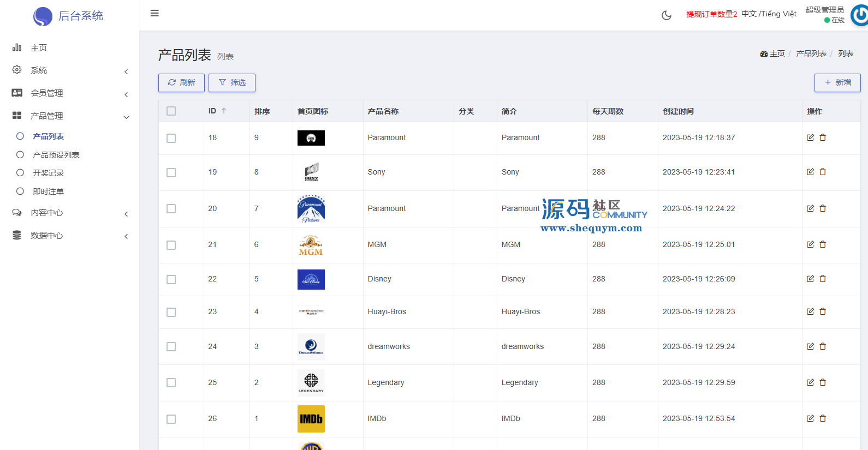Delete the Legendary product row
Viewport: 868px width, 450px height.
tap(823, 382)
